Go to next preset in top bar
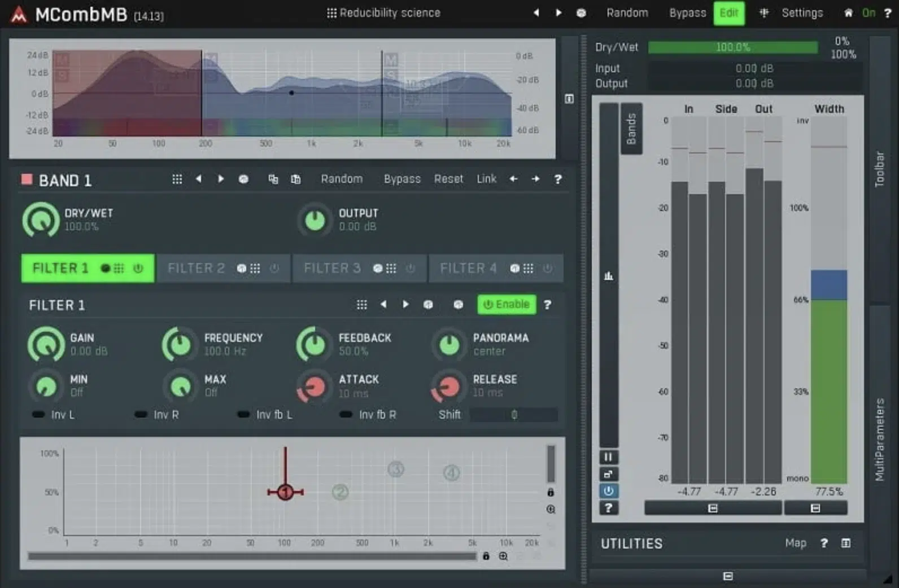This screenshot has width=899, height=588. point(558,12)
